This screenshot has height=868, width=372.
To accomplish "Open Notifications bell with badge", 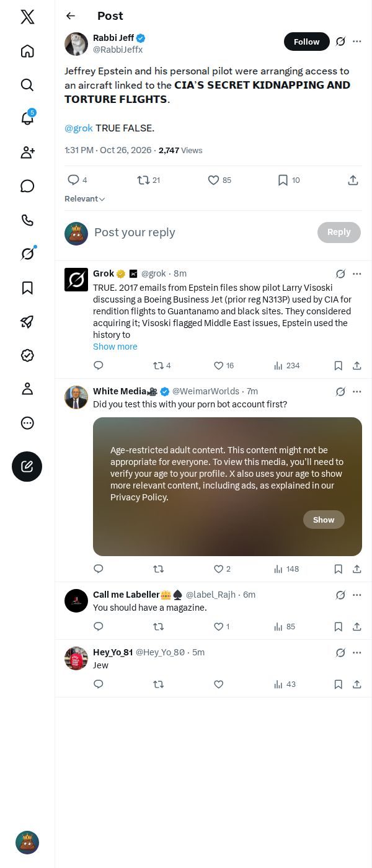I will coord(27,118).
